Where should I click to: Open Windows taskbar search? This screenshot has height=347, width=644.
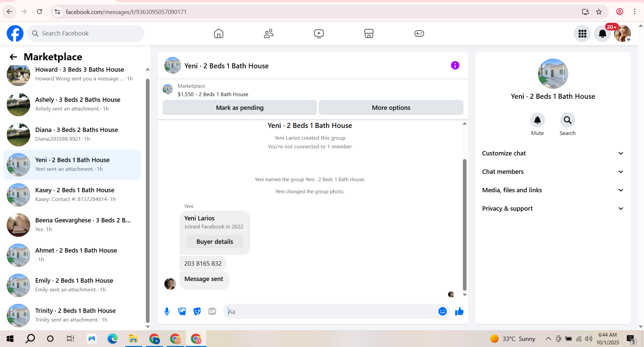tap(30, 339)
